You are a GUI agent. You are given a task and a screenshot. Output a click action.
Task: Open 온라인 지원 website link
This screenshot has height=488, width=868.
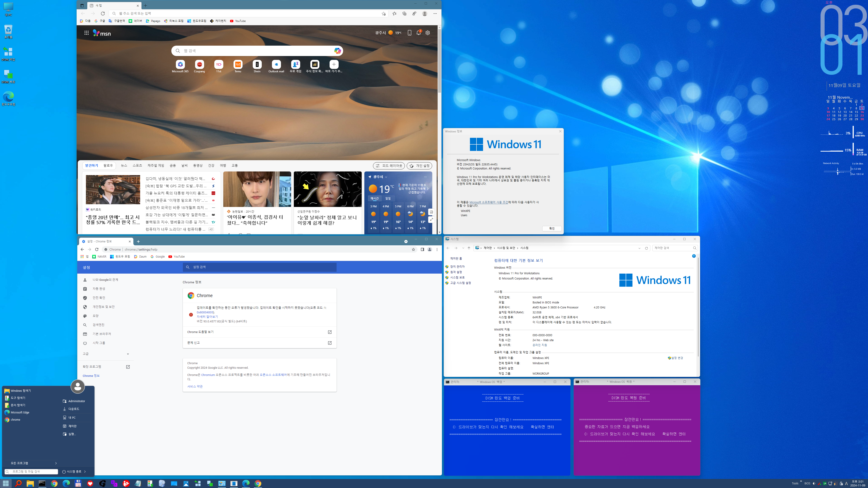click(x=540, y=345)
